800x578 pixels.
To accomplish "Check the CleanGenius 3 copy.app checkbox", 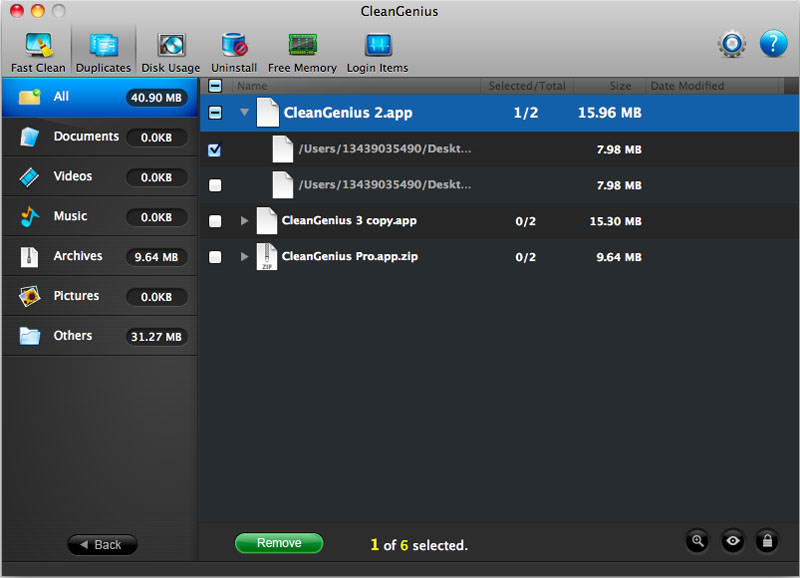I will pos(215,221).
